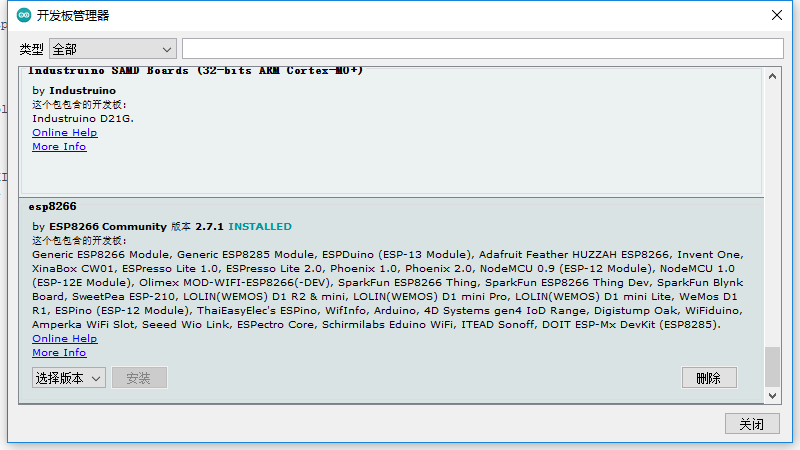Click the INSTALLED status label
The image size is (800, 450).
260,227
